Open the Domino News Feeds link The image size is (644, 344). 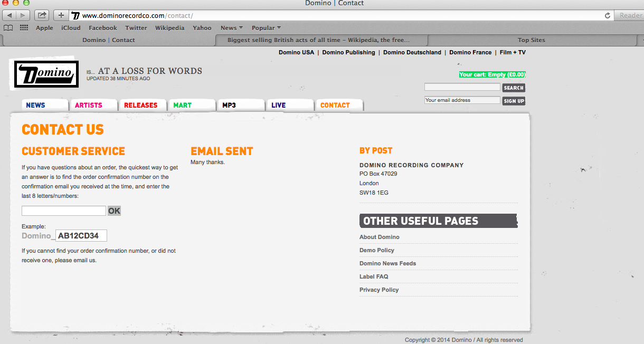point(387,263)
